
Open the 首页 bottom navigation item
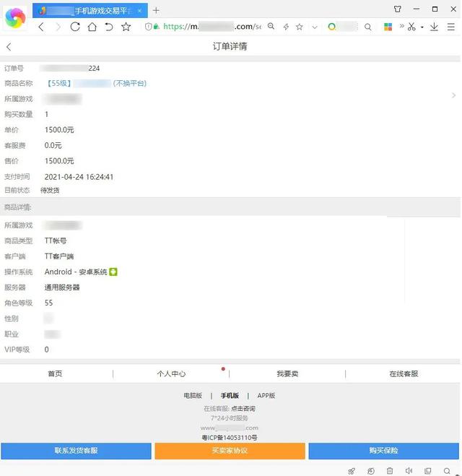[x=55, y=373]
